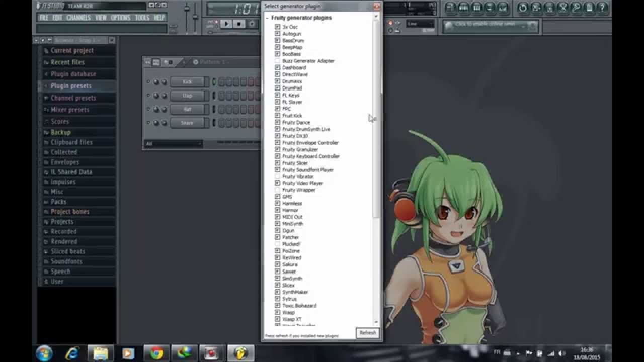Click to enable online news bar
Viewport: 644px width, 362px height.
click(x=490, y=26)
